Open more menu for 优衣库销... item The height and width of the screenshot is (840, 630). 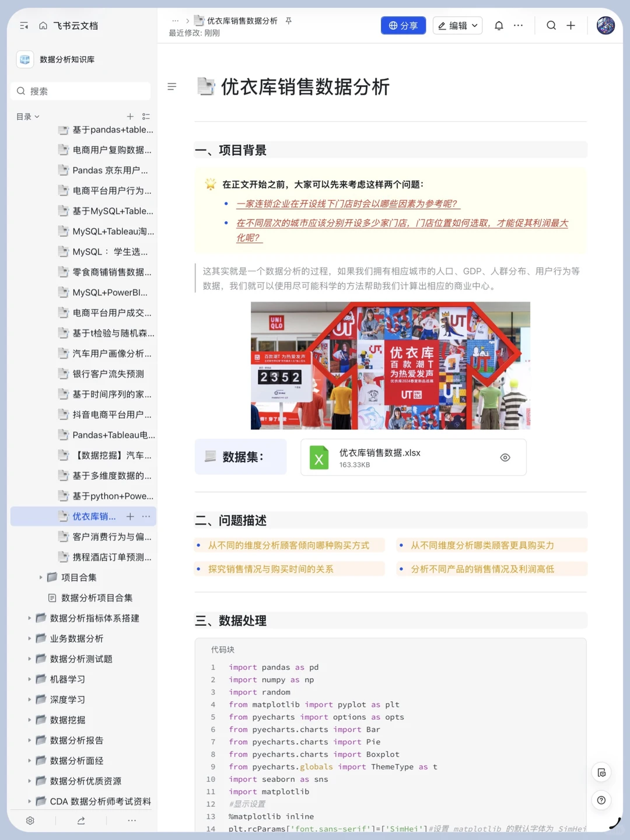146,516
